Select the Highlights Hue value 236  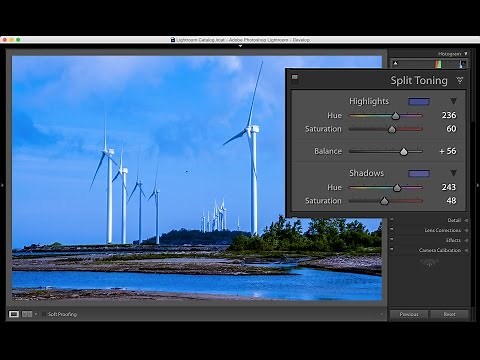tap(449, 115)
